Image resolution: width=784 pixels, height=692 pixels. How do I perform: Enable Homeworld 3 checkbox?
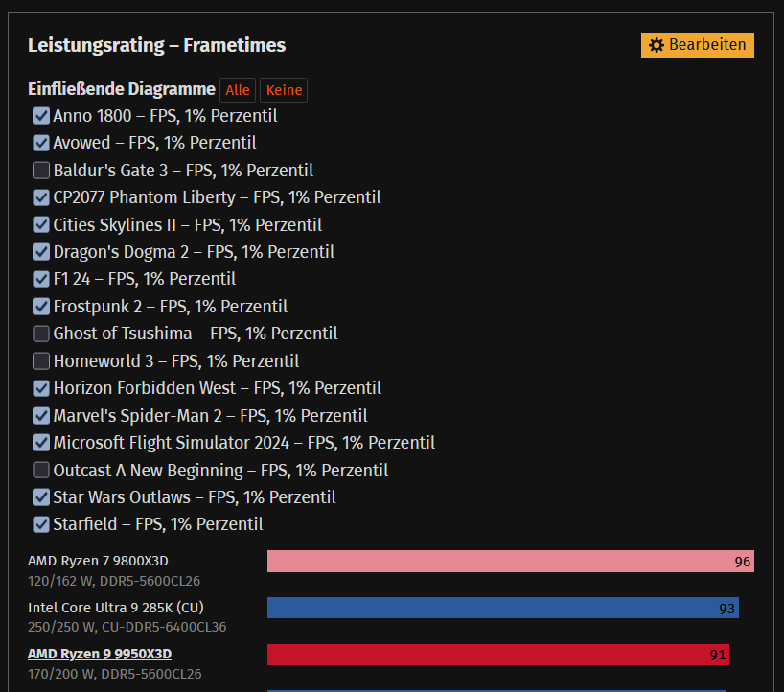pyautogui.click(x=41, y=361)
